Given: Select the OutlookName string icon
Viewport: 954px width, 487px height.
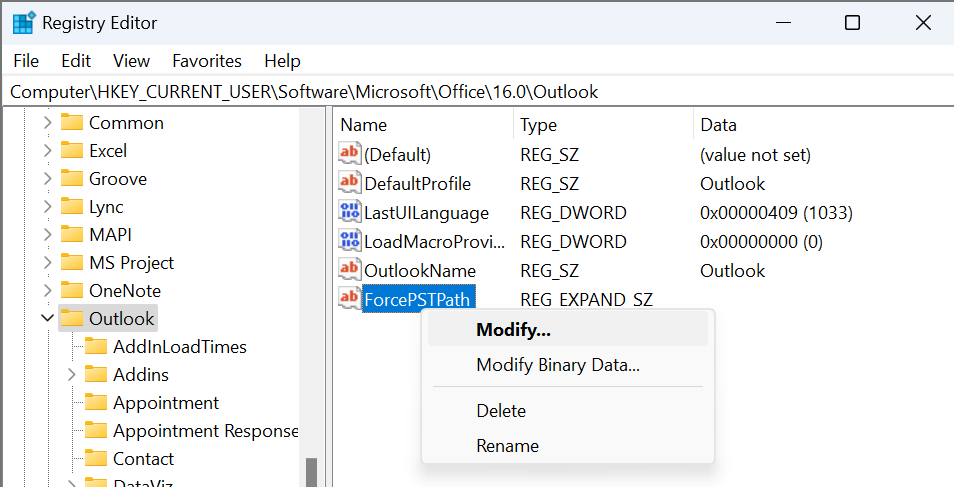Looking at the screenshot, I should [349, 269].
